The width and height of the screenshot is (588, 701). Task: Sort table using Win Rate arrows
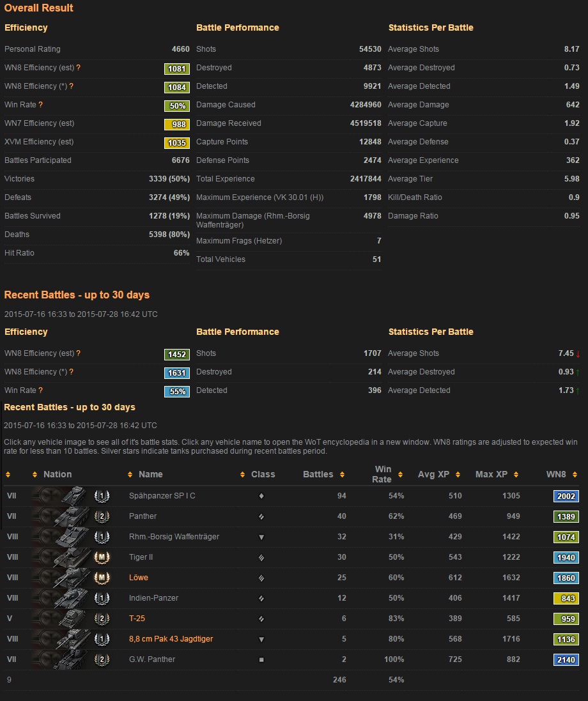pyautogui.click(x=401, y=475)
